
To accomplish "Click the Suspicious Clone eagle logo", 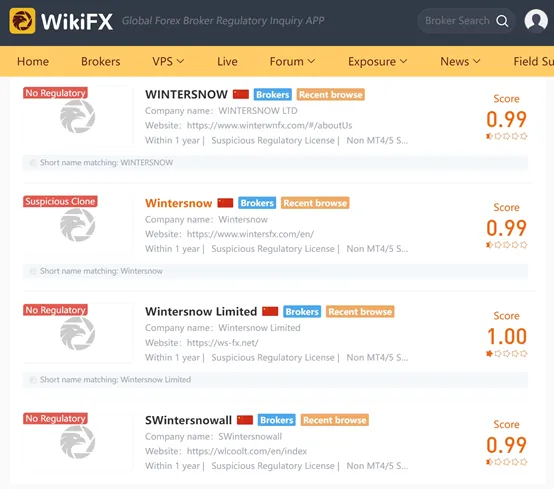I will point(77,225).
